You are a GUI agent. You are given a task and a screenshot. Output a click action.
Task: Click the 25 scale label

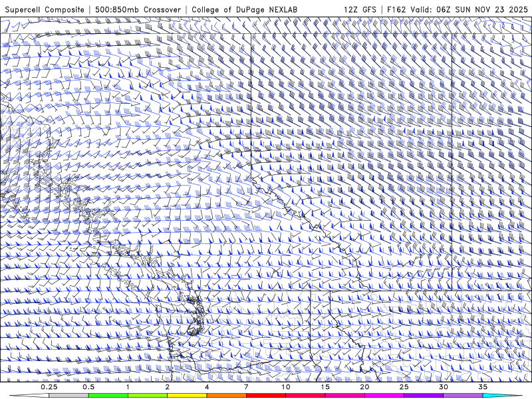404,387
